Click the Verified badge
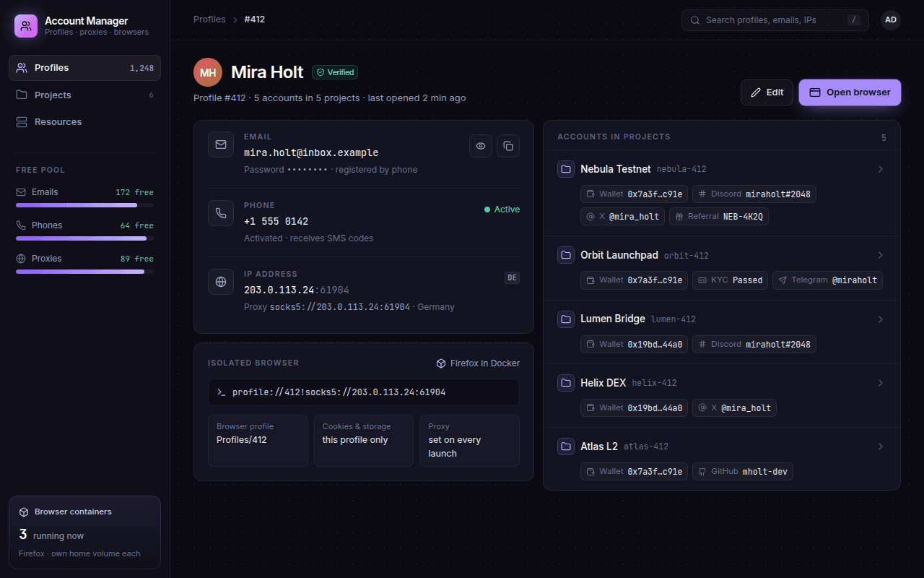 coord(335,72)
